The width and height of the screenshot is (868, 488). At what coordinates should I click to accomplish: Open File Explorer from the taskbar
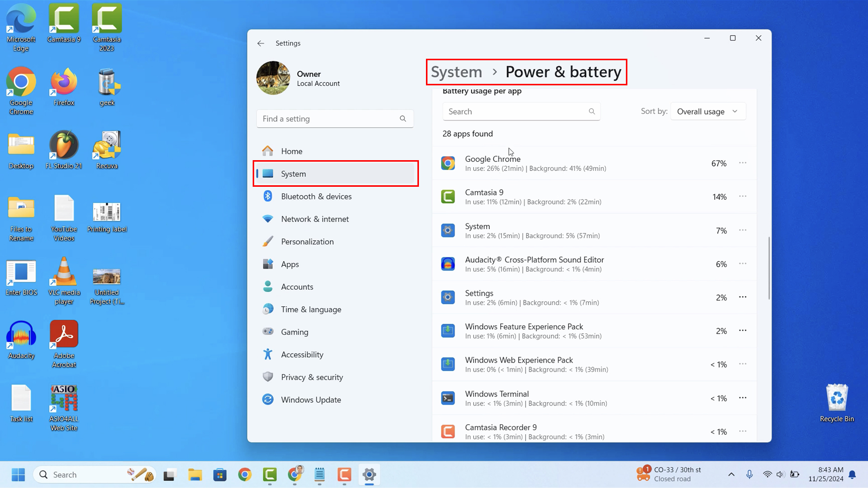pyautogui.click(x=195, y=474)
